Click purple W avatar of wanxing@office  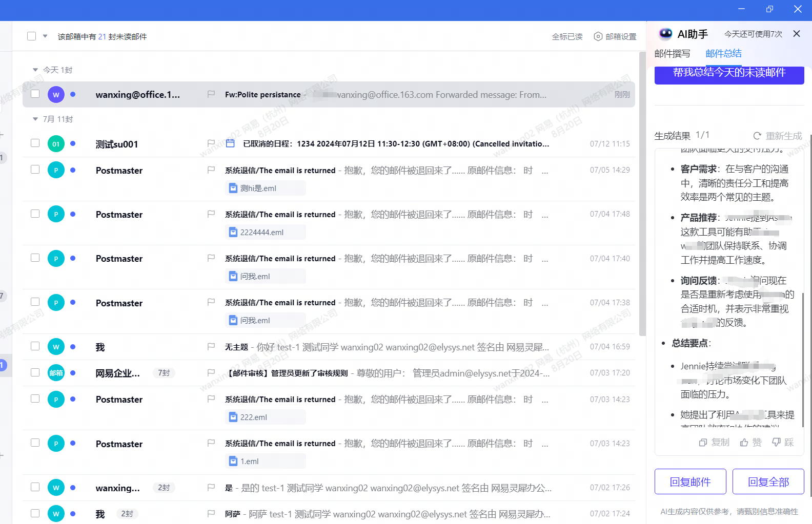point(56,95)
